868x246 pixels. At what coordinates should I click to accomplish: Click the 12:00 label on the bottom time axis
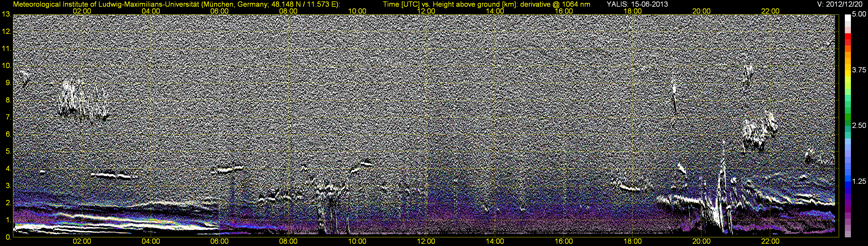(426, 241)
